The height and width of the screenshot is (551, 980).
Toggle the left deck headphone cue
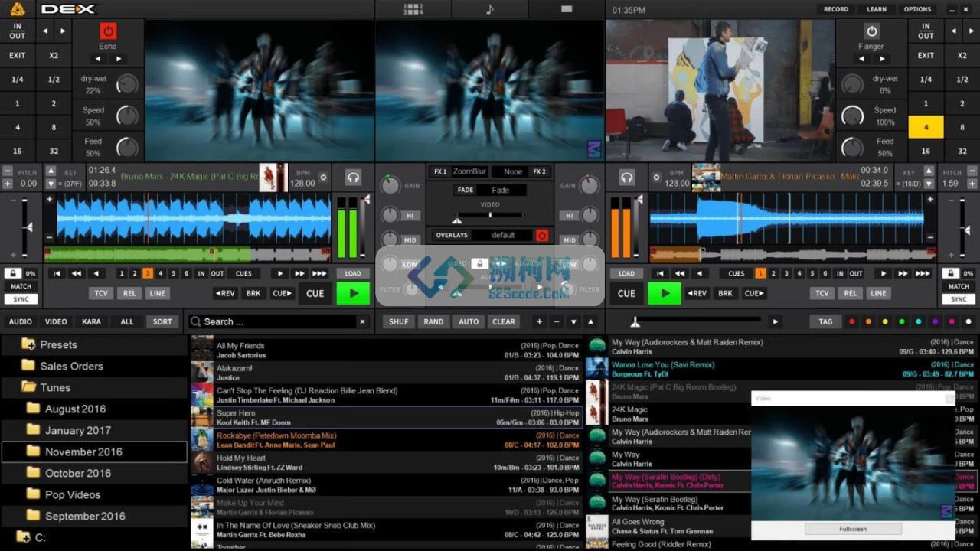pyautogui.click(x=353, y=178)
